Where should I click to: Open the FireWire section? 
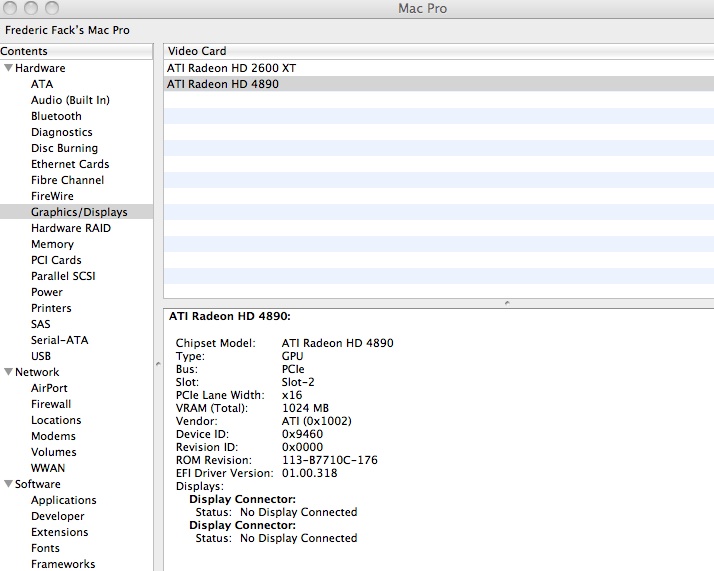(x=52, y=196)
